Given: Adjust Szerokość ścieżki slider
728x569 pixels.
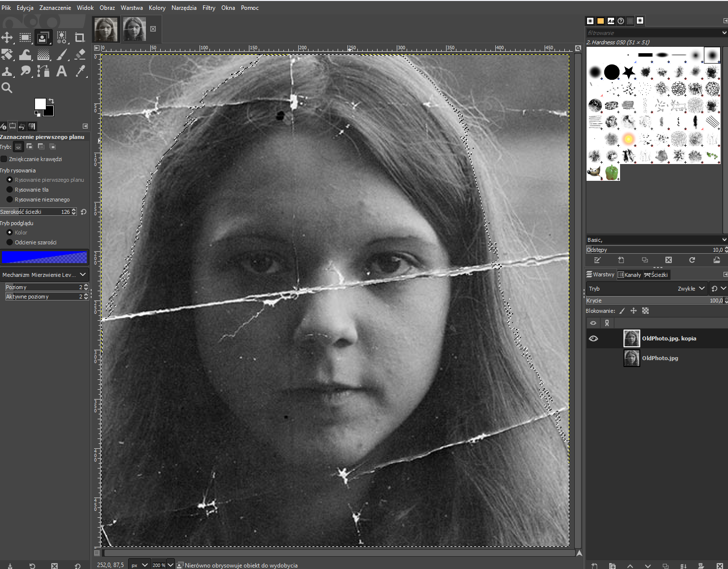Looking at the screenshot, I should pos(38,212).
